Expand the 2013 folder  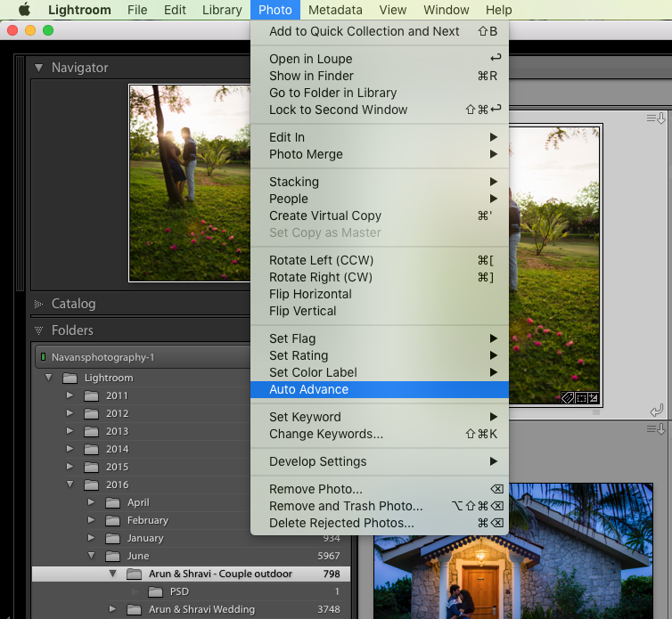(x=70, y=430)
